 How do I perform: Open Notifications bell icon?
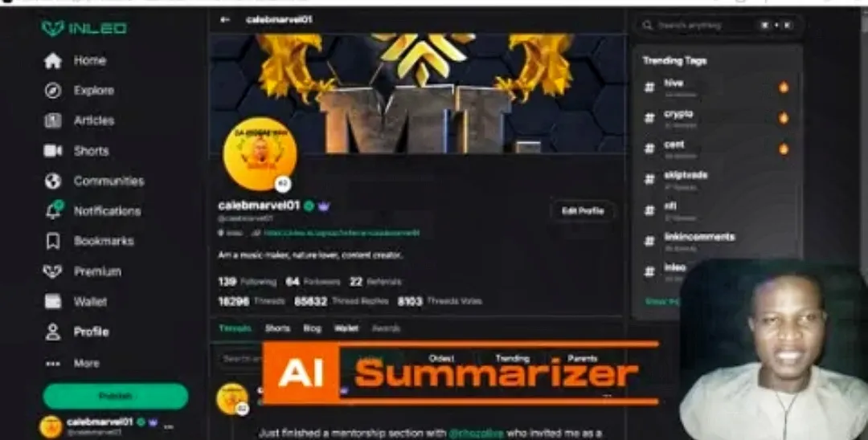pyautogui.click(x=54, y=210)
